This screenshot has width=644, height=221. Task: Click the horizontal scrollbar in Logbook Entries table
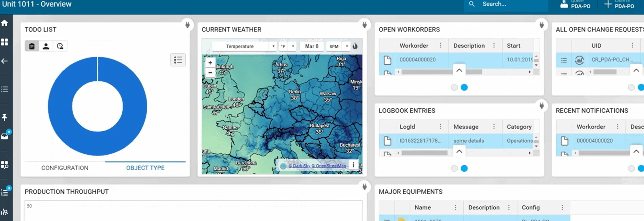[x=424, y=153]
